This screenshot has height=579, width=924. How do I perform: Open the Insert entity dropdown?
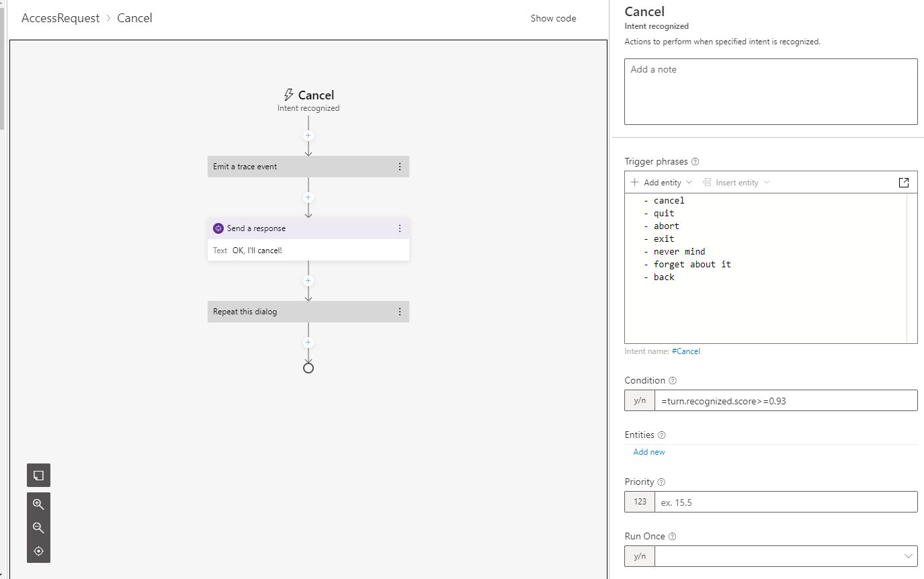point(736,182)
